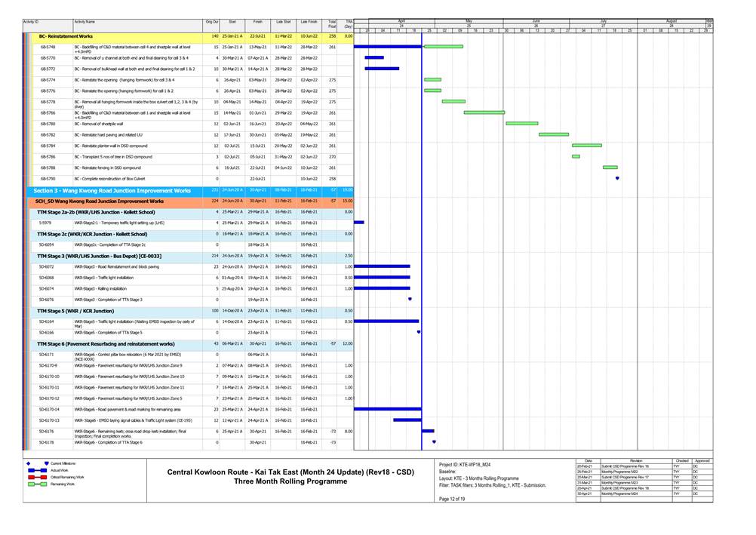
Task: Click the Actual Work bar legend symbol
Action: click(x=36, y=469)
